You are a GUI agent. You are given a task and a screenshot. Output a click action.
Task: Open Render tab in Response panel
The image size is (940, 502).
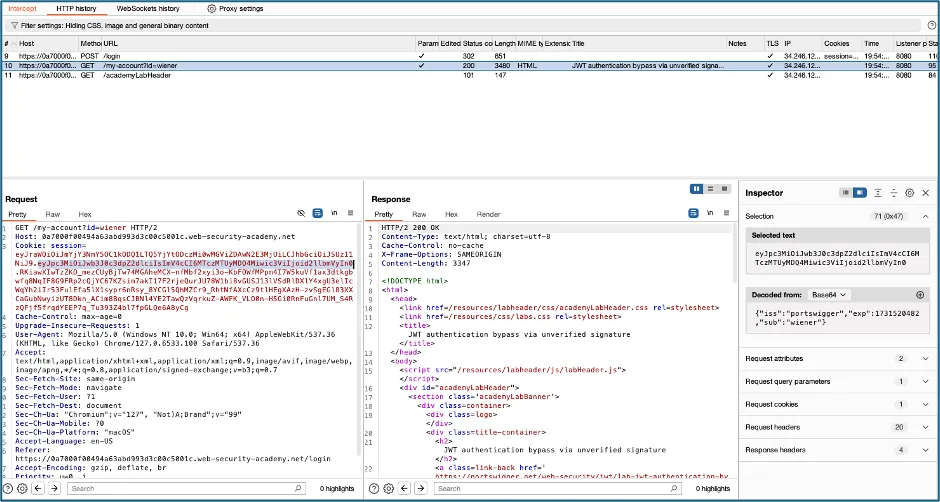(488, 214)
